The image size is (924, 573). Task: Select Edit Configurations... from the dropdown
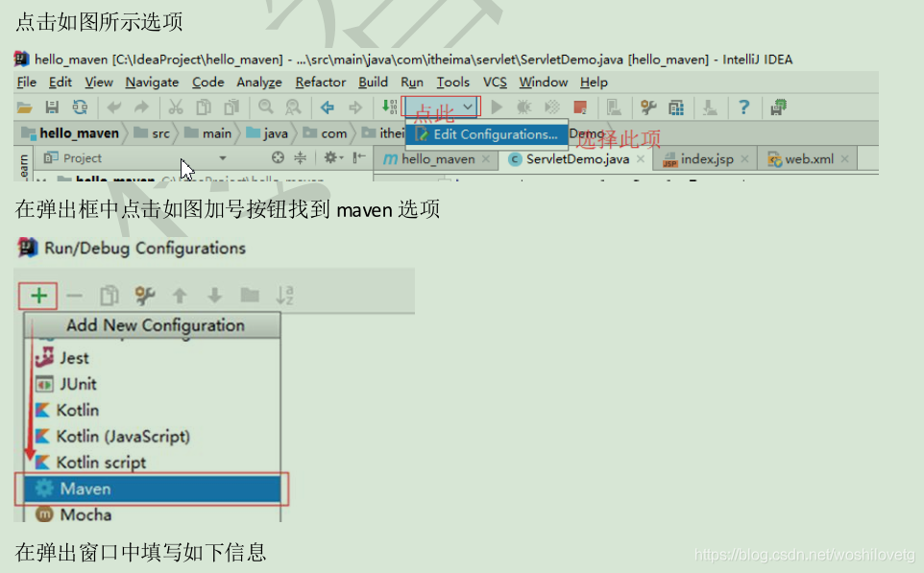tap(487, 134)
